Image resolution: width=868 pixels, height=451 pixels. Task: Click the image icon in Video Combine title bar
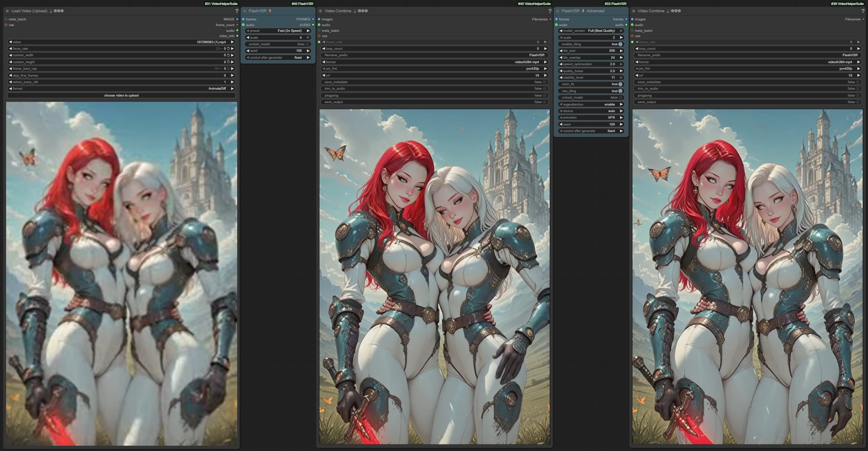355,11
